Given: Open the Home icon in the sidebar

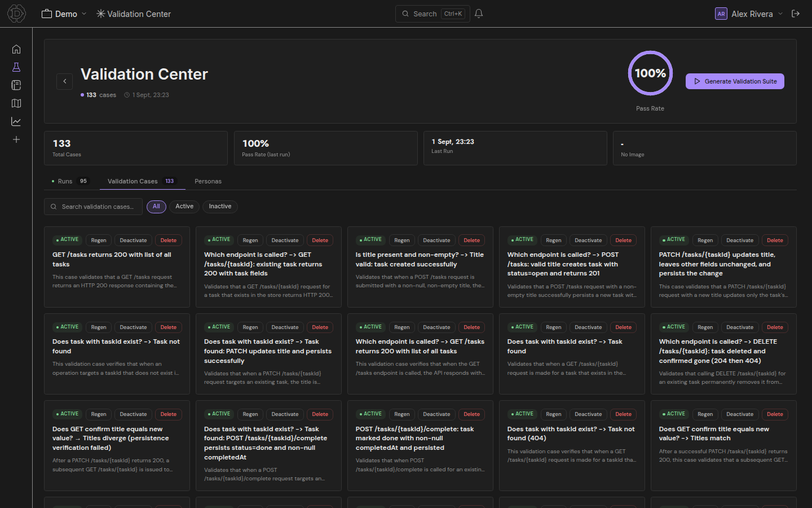Looking at the screenshot, I should tap(16, 49).
